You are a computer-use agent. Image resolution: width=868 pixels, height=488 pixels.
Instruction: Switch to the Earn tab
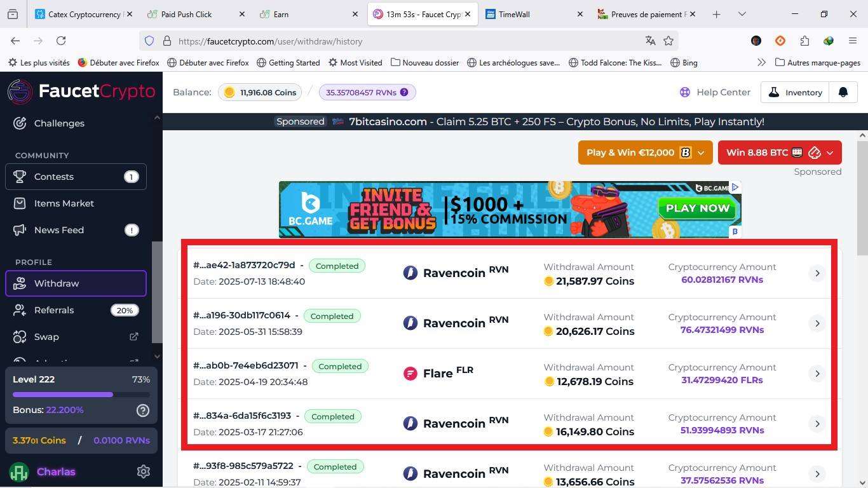coord(309,14)
